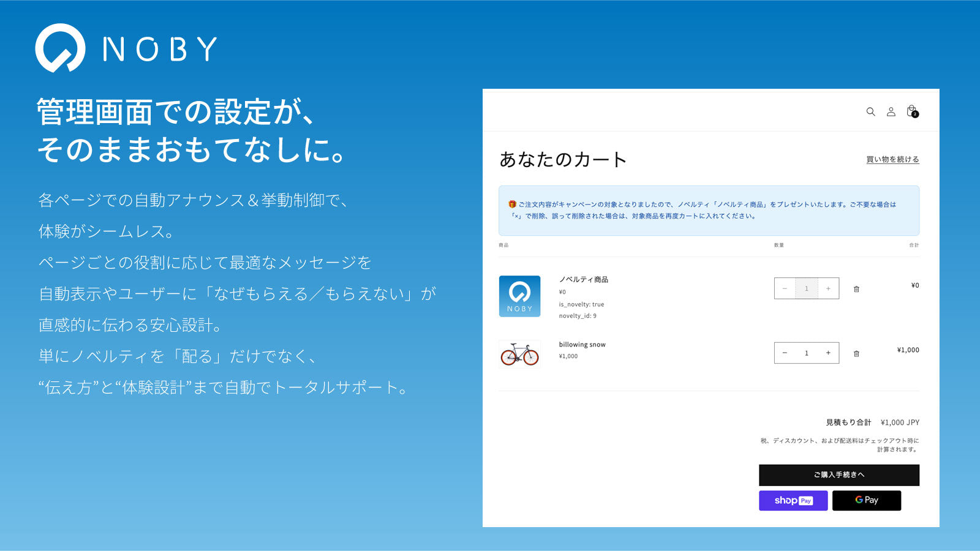Image resolution: width=980 pixels, height=551 pixels.
Task: Click the 商品 column header
Action: (x=503, y=245)
